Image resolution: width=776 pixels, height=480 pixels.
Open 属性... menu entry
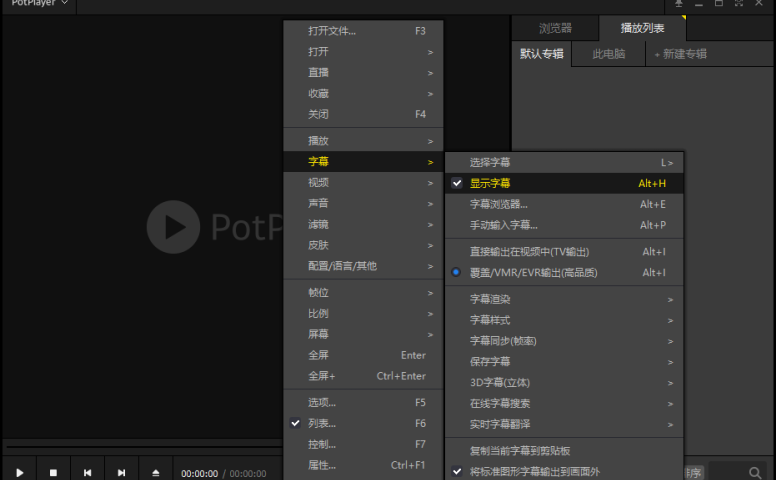coord(363,465)
